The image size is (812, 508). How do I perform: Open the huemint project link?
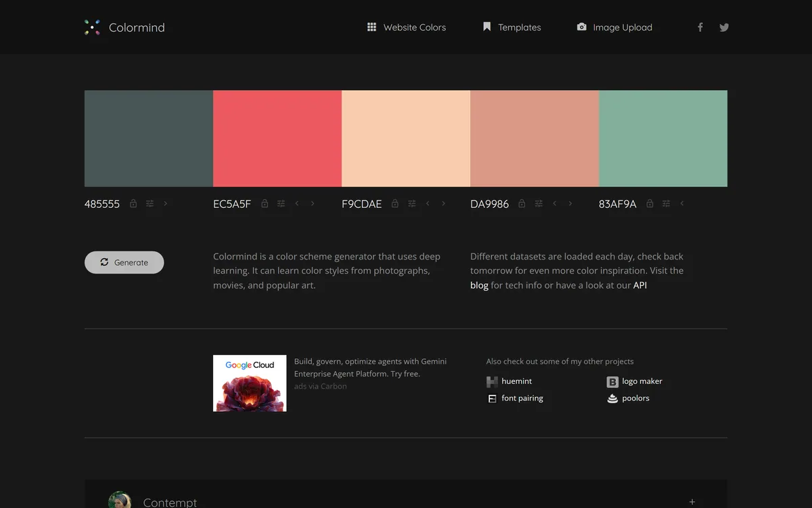tap(517, 381)
